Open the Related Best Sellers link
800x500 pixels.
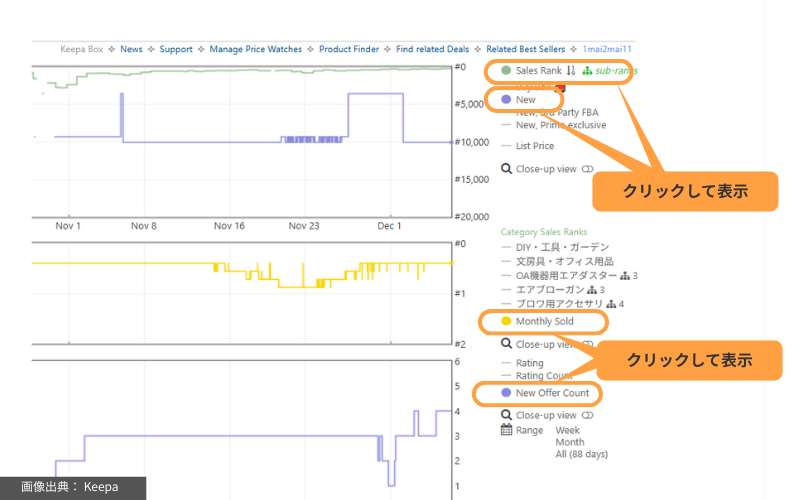(524, 49)
